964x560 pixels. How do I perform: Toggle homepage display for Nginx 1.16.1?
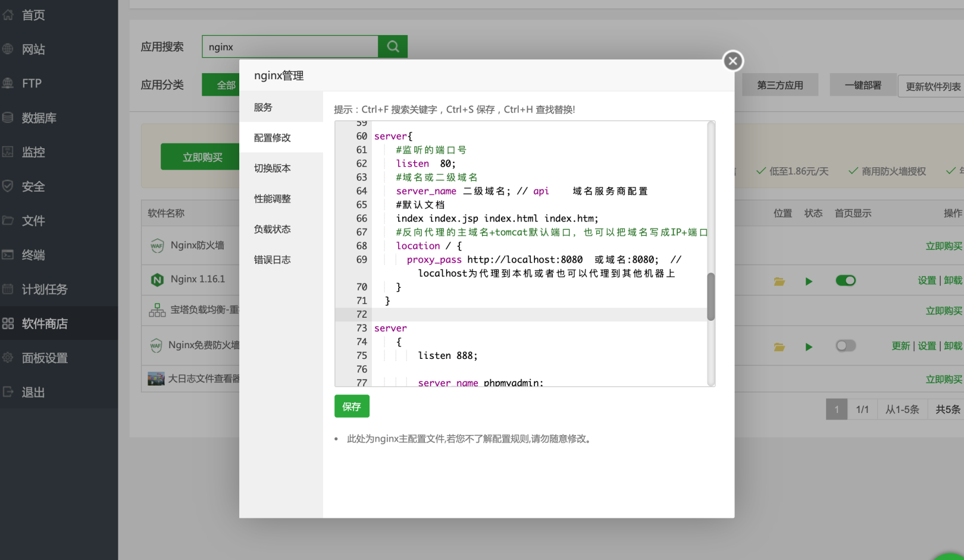click(x=846, y=280)
